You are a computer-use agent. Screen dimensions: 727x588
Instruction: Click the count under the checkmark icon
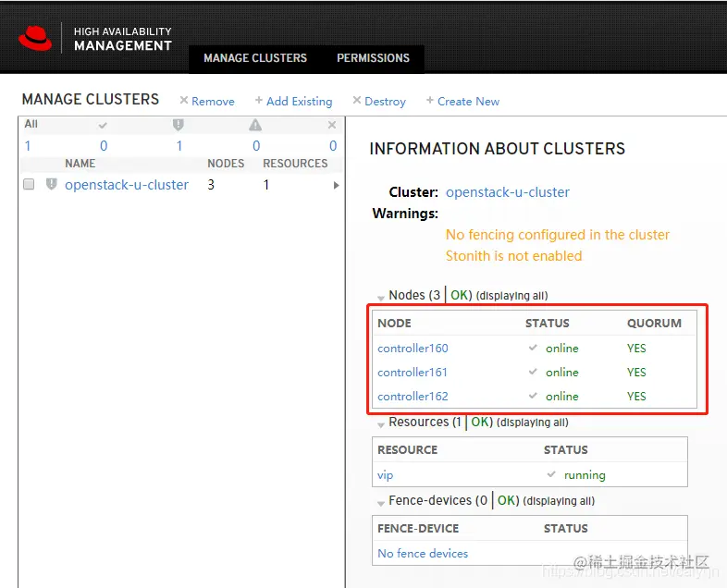(x=104, y=146)
